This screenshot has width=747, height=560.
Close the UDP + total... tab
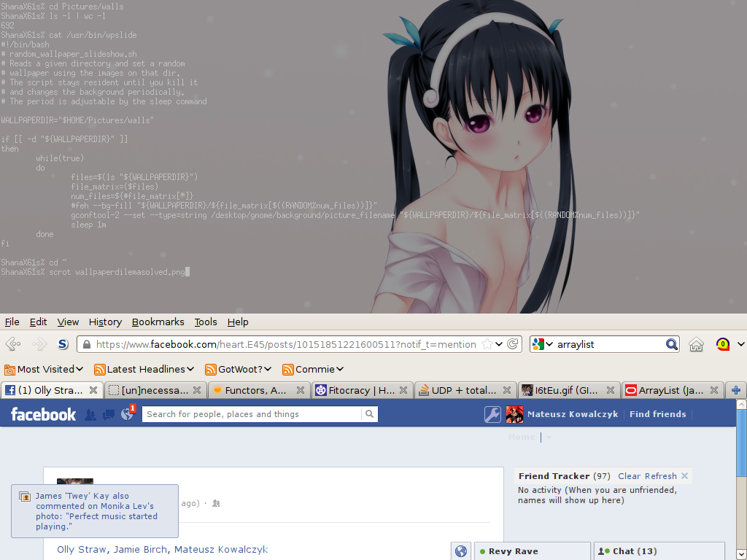pyautogui.click(x=507, y=390)
